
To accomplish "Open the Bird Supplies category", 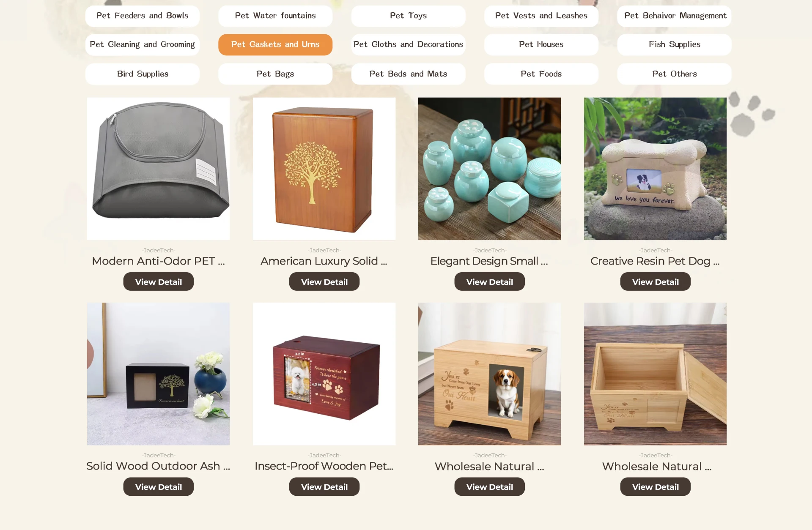I will click(x=143, y=74).
